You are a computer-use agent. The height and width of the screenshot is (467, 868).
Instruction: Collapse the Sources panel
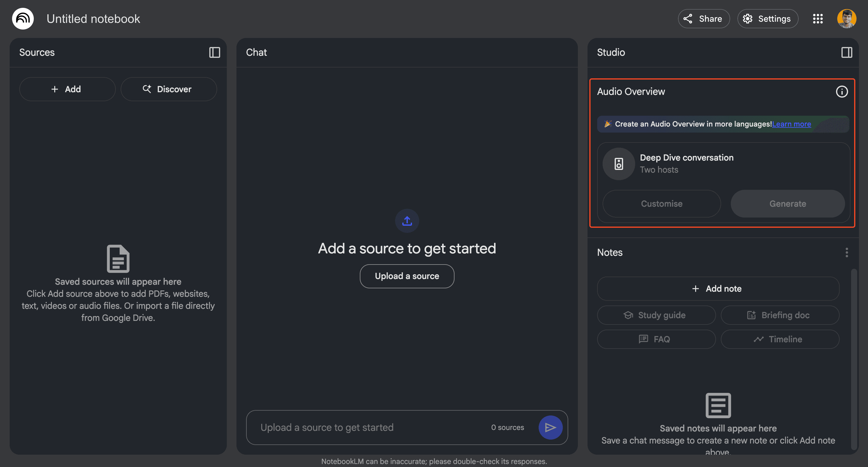tap(215, 52)
